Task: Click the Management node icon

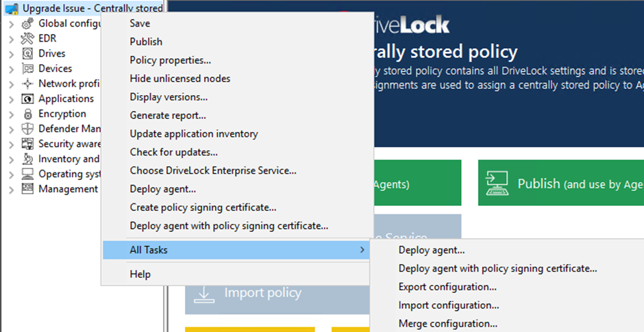Action: click(27, 189)
